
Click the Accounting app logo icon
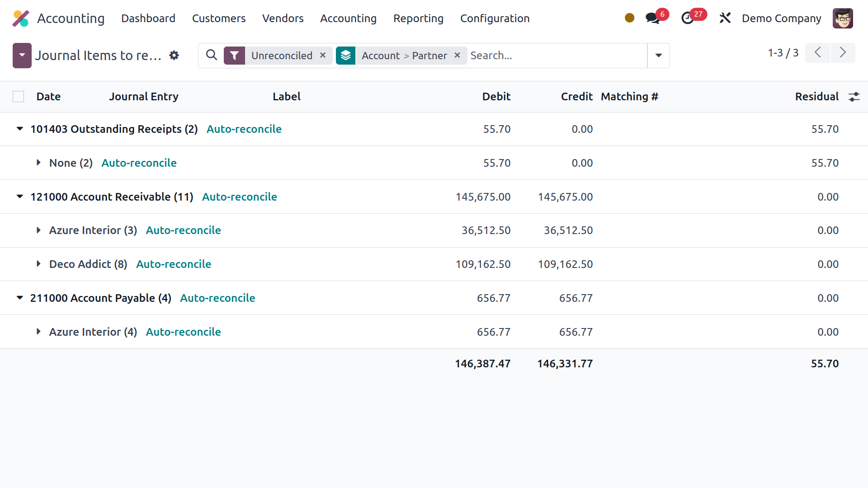(x=21, y=18)
